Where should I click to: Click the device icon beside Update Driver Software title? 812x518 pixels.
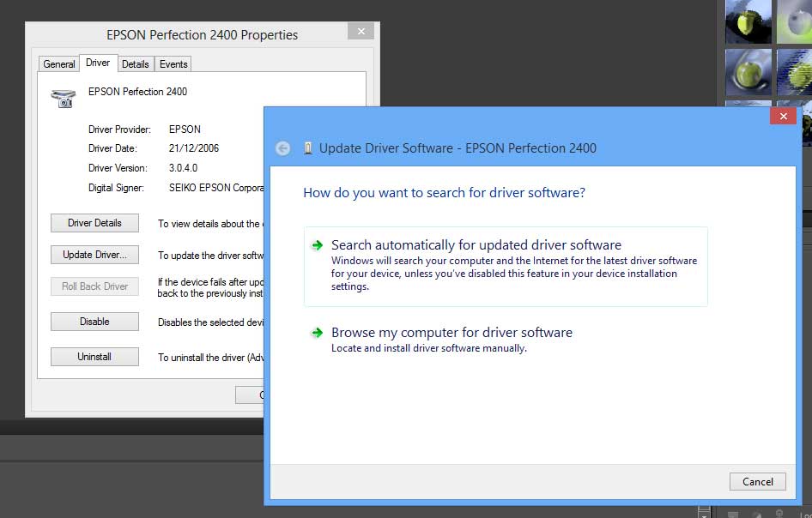[308, 148]
